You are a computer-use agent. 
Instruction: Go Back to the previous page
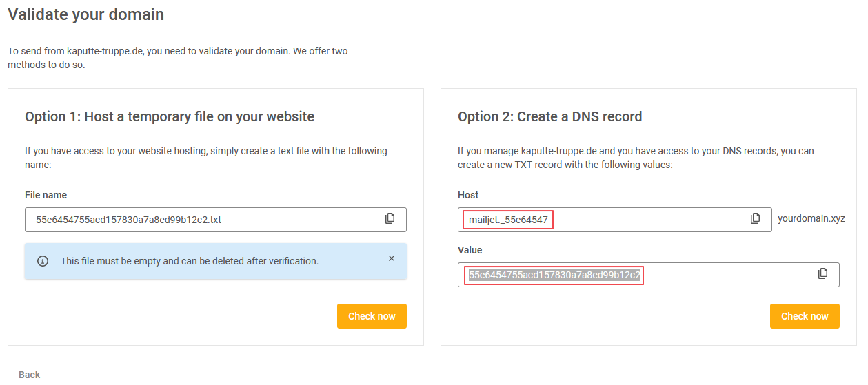pos(30,375)
